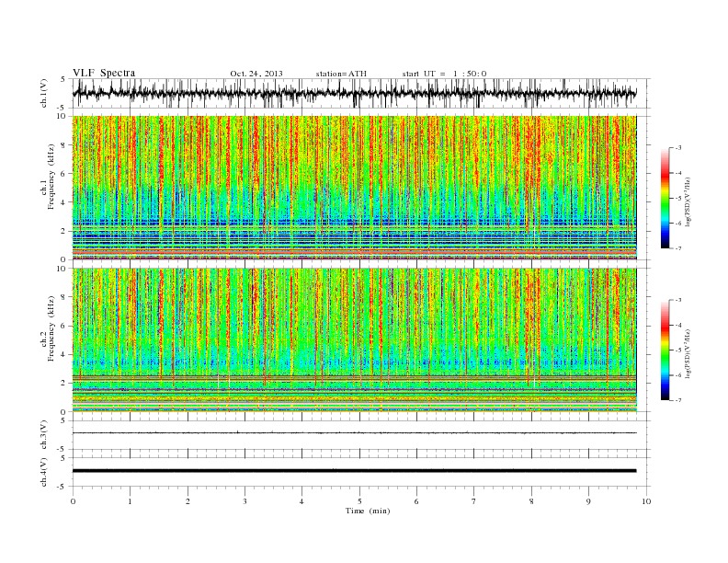Click the upper 'log(PSD)(V²/Hz)' colorbar label

(689, 201)
